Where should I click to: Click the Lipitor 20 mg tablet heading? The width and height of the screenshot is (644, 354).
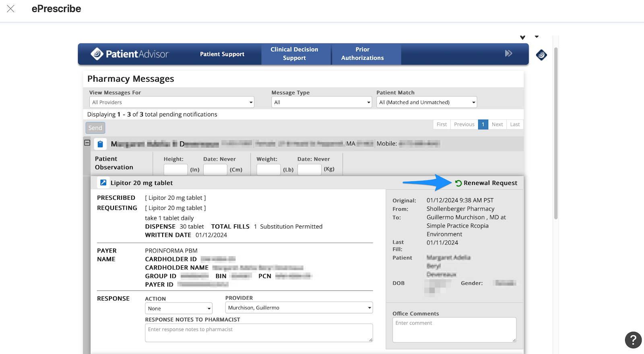click(x=142, y=183)
